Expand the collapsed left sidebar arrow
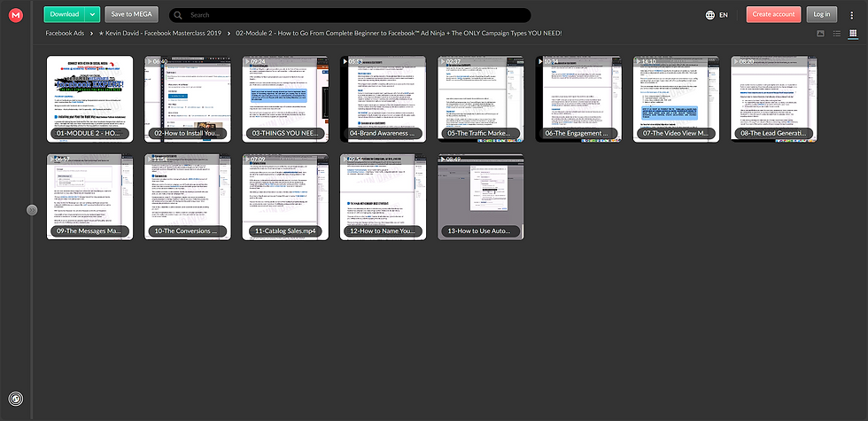868x421 pixels. tap(32, 210)
